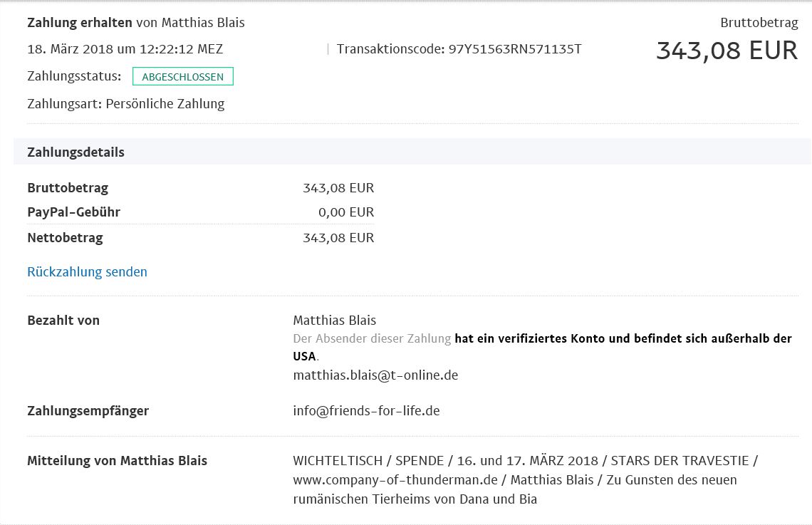This screenshot has height=525, width=812.
Task: Click the Bezahlt von label
Action: (63, 321)
